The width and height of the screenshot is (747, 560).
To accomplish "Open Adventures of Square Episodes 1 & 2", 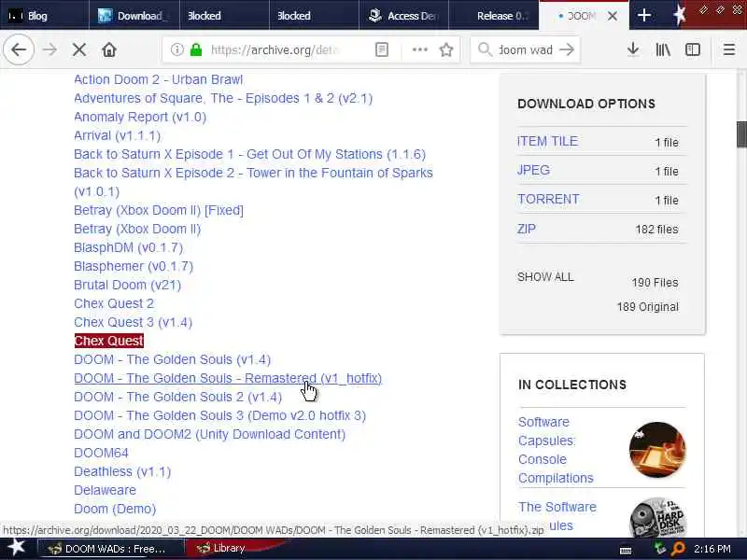I will point(223,98).
